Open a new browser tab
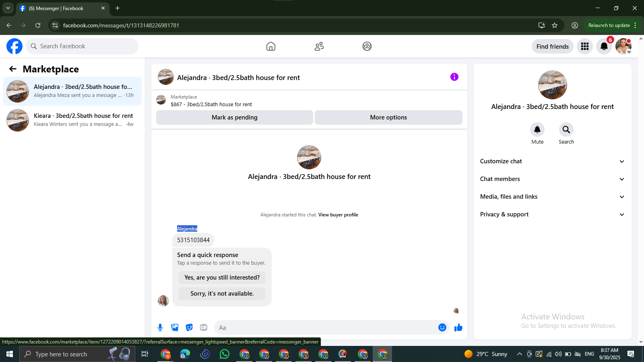Image resolution: width=644 pixels, height=362 pixels. [x=118, y=8]
